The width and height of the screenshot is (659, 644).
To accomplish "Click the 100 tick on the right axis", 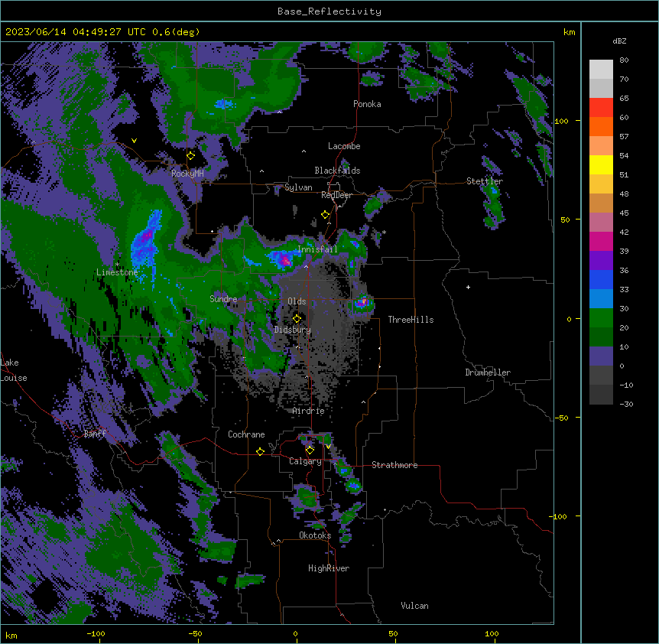I will tap(562, 121).
